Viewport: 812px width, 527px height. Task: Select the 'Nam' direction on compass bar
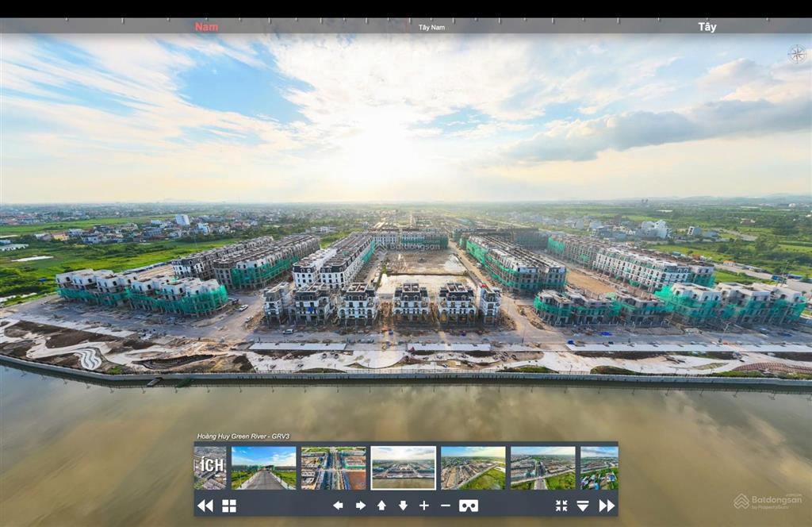206,26
